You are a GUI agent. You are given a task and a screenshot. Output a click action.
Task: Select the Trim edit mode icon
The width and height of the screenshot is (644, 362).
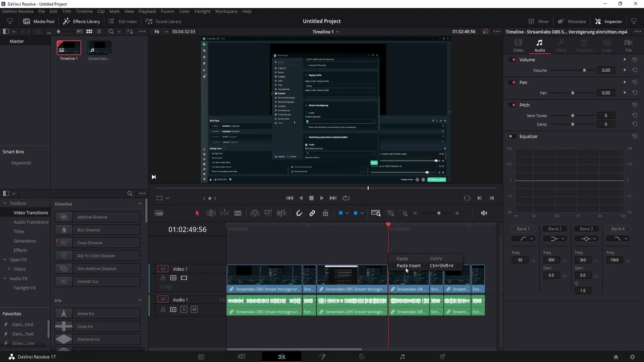pos(211,213)
